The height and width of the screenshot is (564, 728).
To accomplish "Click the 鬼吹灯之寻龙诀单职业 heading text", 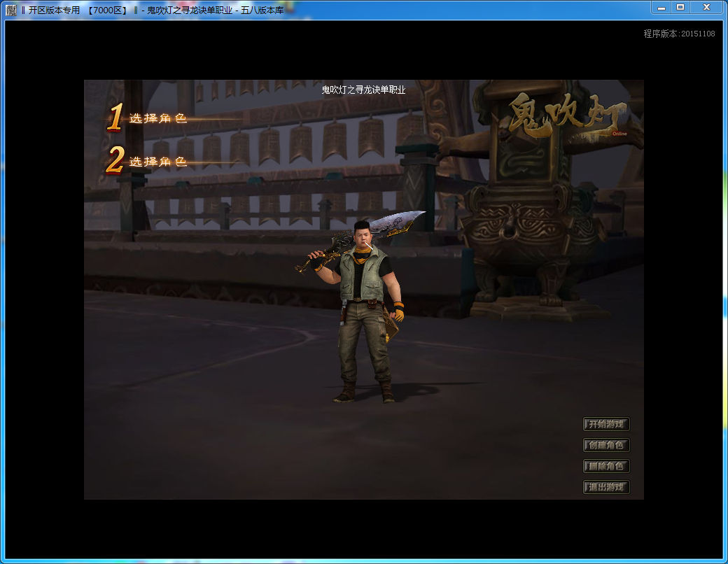I will coord(363,90).
